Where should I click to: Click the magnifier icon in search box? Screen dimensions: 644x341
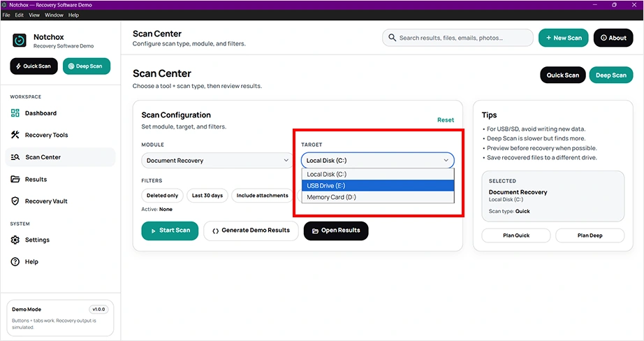pos(393,38)
